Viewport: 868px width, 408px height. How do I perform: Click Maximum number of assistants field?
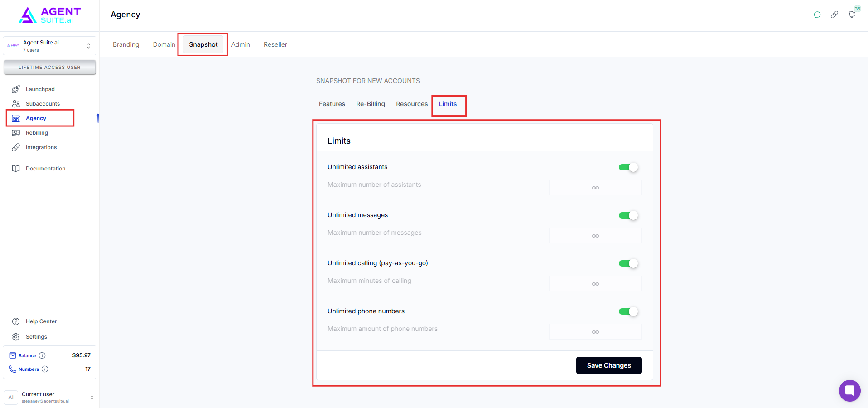pos(595,188)
